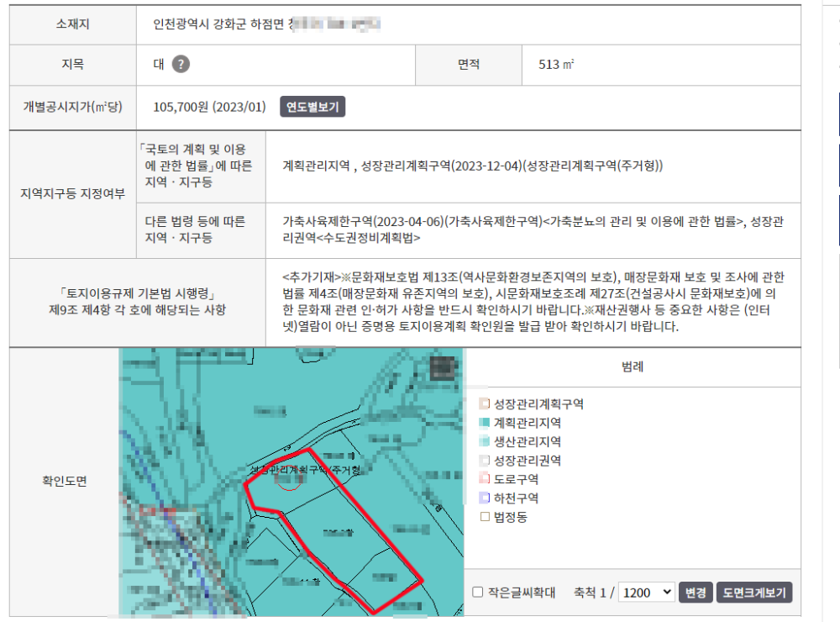Click the 성장관리권역 legend swatch
The height and width of the screenshot is (622, 840).
tap(484, 461)
